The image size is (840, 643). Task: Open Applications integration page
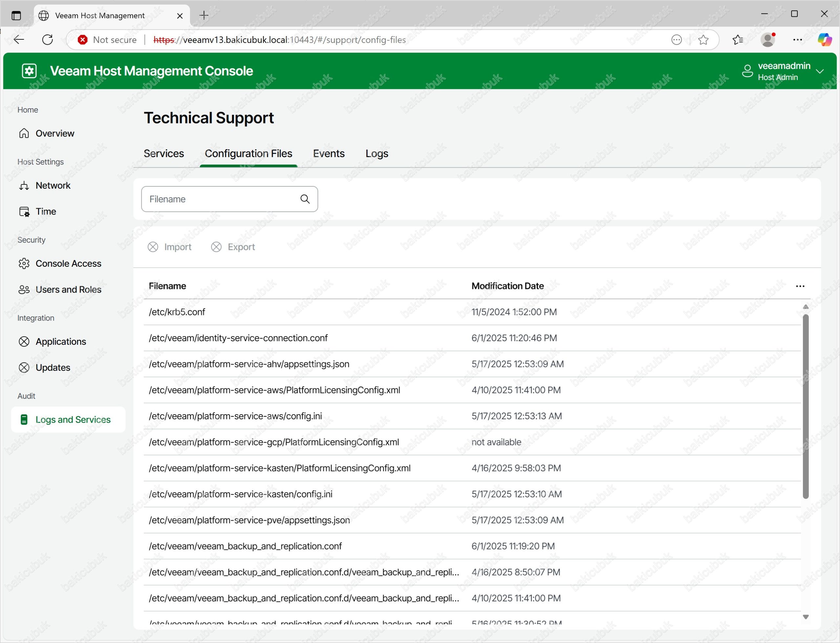[x=60, y=342]
